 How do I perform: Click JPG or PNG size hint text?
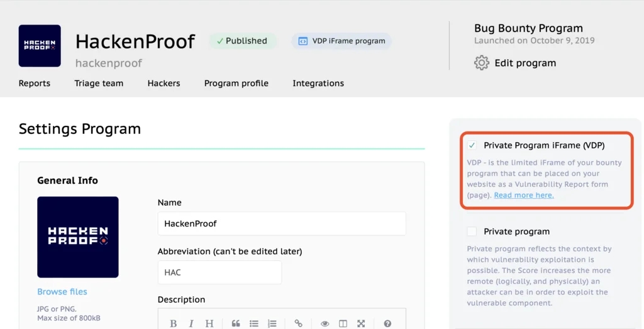[69, 313]
